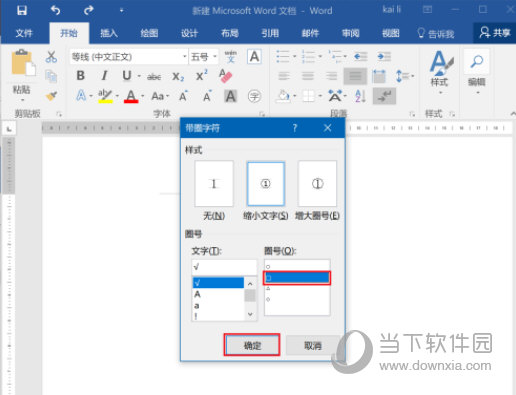
Task: Increase the paragraph indent
Action: click(x=384, y=57)
